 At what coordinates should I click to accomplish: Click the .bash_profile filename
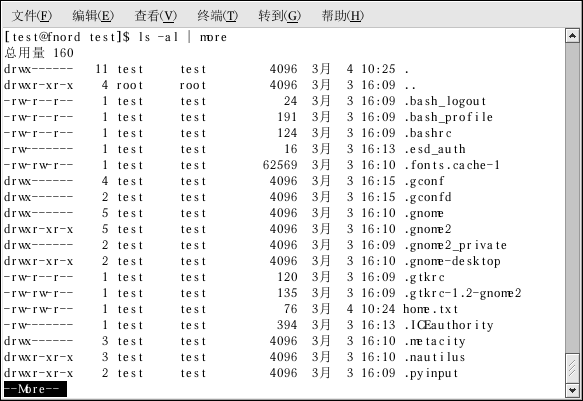pos(448,117)
